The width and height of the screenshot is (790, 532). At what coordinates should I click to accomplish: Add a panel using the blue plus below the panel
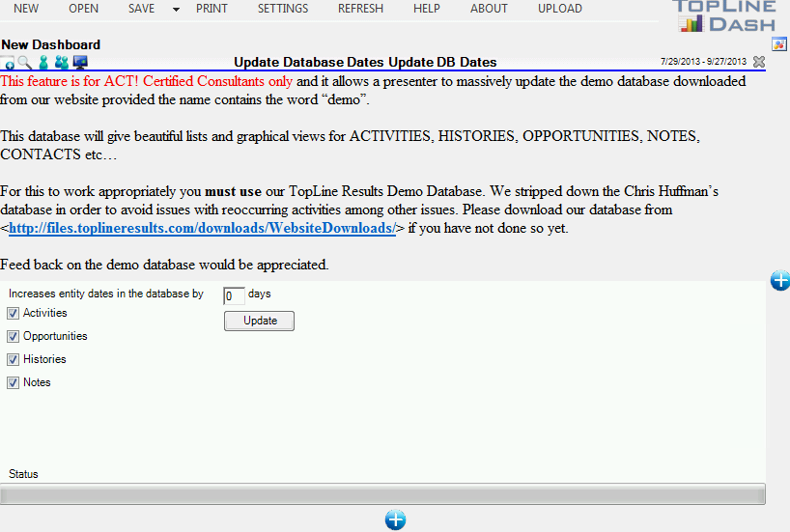[396, 519]
